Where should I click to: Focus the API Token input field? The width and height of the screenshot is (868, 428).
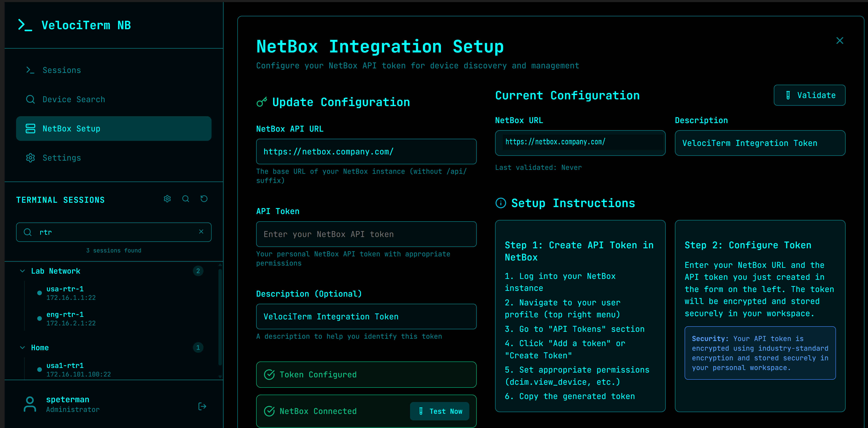[366, 234]
